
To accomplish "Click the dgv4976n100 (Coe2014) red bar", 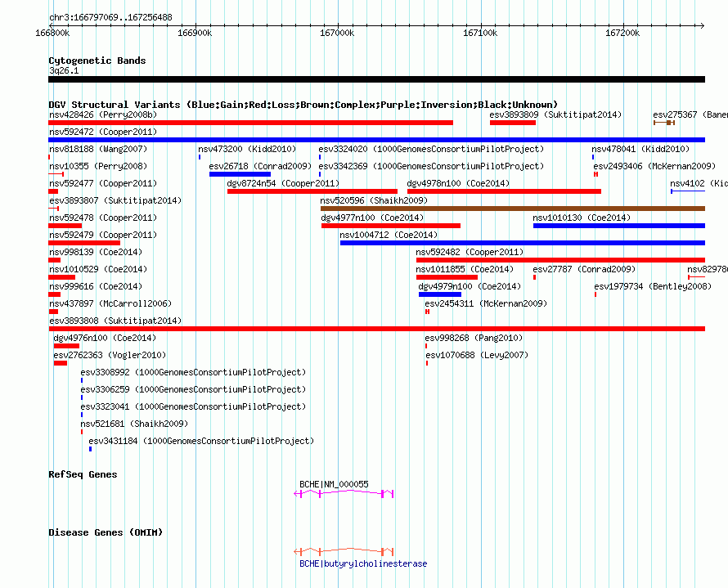I will [66, 346].
